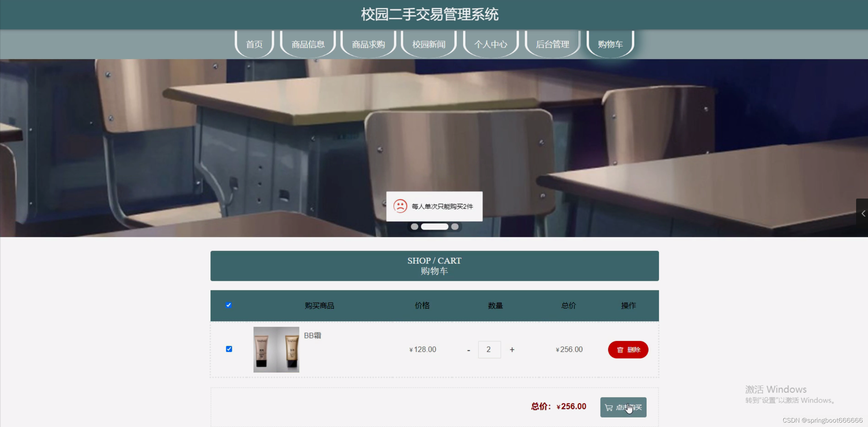The width and height of the screenshot is (868, 427).
Task: Select the active middle carousel indicator
Action: (x=435, y=226)
